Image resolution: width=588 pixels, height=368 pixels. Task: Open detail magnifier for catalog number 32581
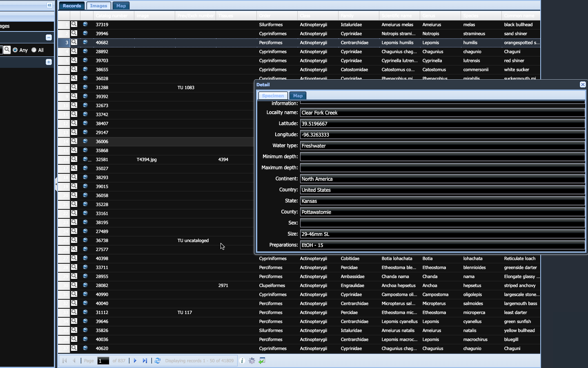pos(74,159)
